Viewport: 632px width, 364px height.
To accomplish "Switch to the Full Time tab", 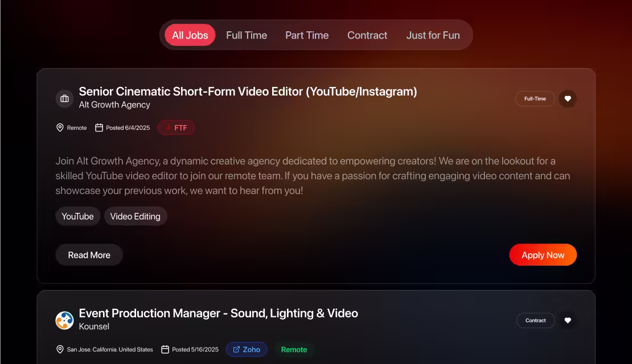I will pos(247,35).
